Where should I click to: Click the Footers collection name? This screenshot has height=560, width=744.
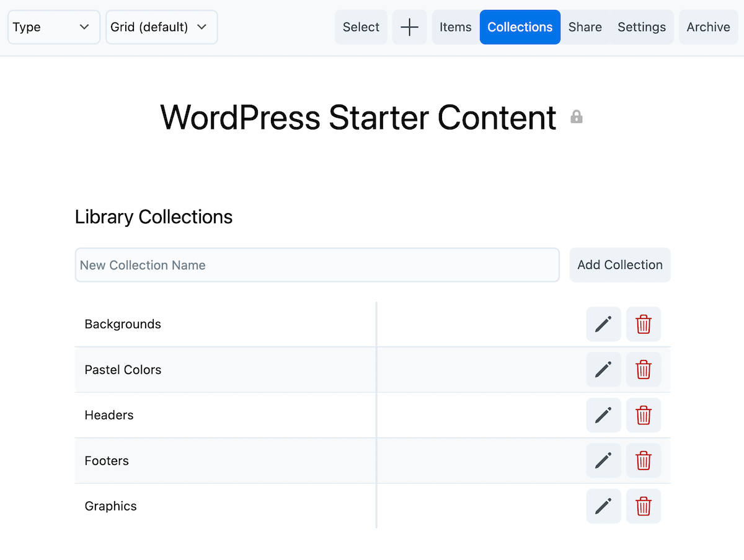click(107, 460)
